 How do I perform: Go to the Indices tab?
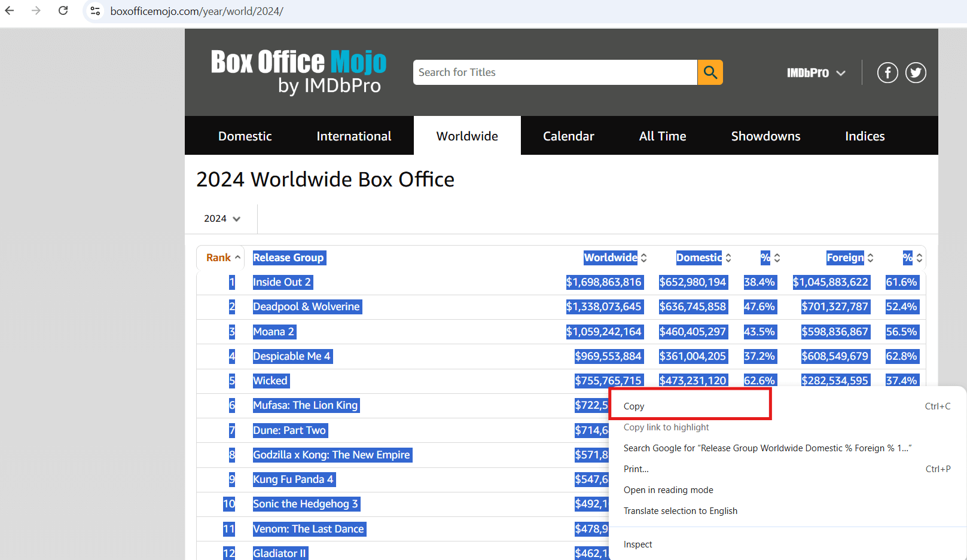865,136
